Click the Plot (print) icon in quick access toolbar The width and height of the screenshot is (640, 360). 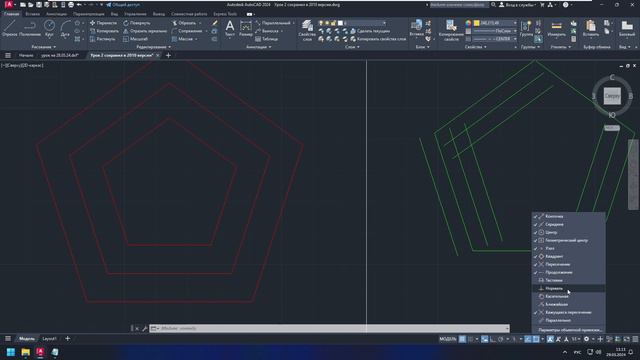pyautogui.click(x=71, y=5)
